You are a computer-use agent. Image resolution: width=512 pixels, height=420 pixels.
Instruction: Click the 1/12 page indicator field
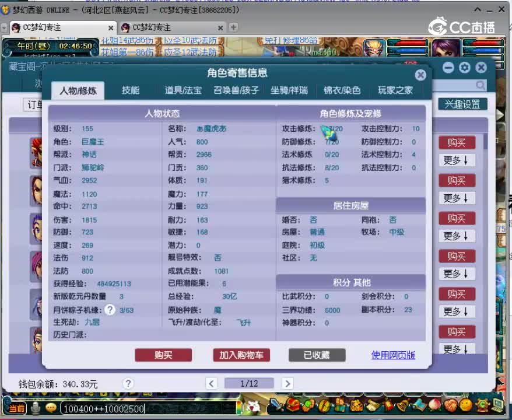coord(249,383)
